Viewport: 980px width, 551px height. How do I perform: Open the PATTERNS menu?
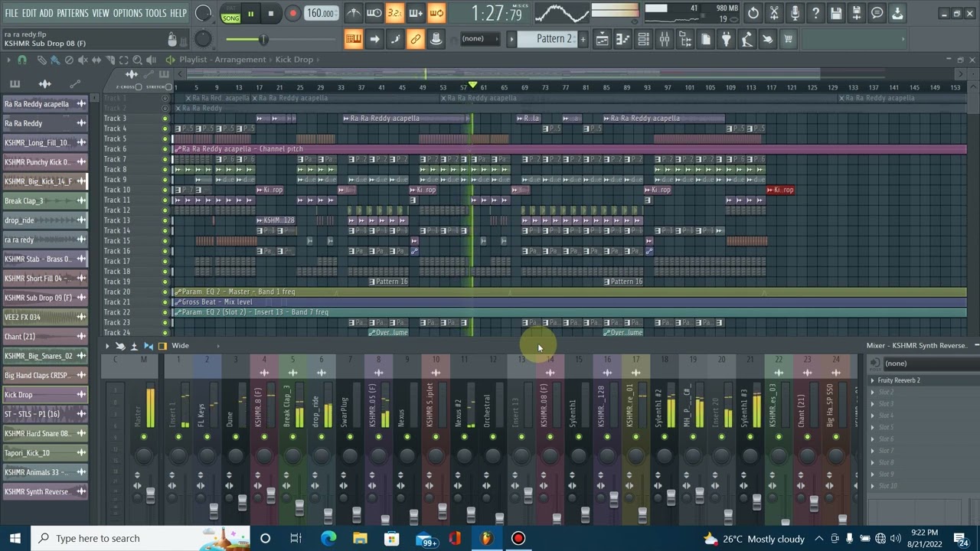click(x=73, y=13)
